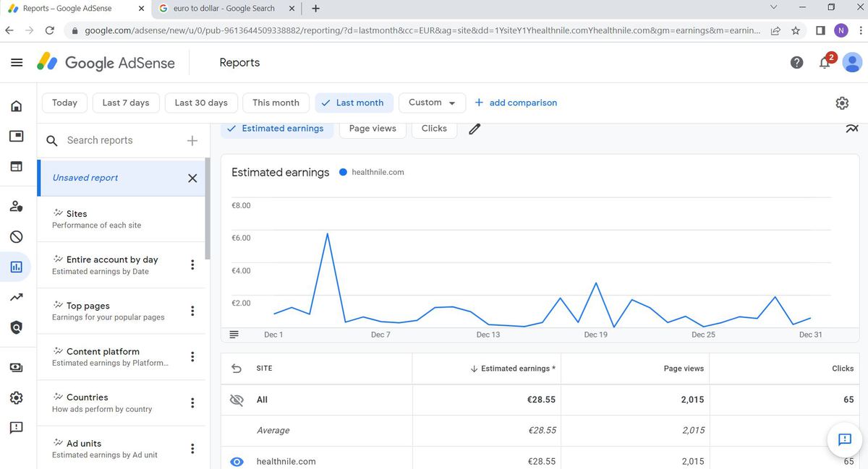Open the floating feedback chat button
Image resolution: width=868 pixels, height=469 pixels.
point(844,439)
